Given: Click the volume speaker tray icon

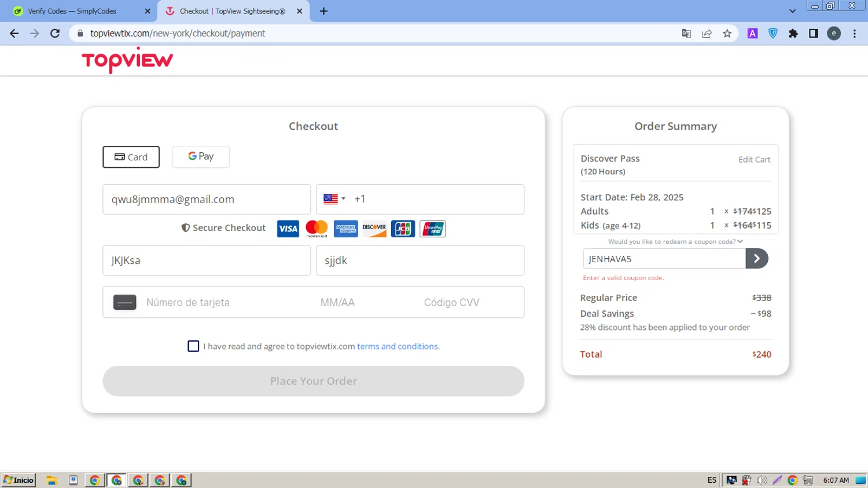Looking at the screenshot, I should [762, 480].
